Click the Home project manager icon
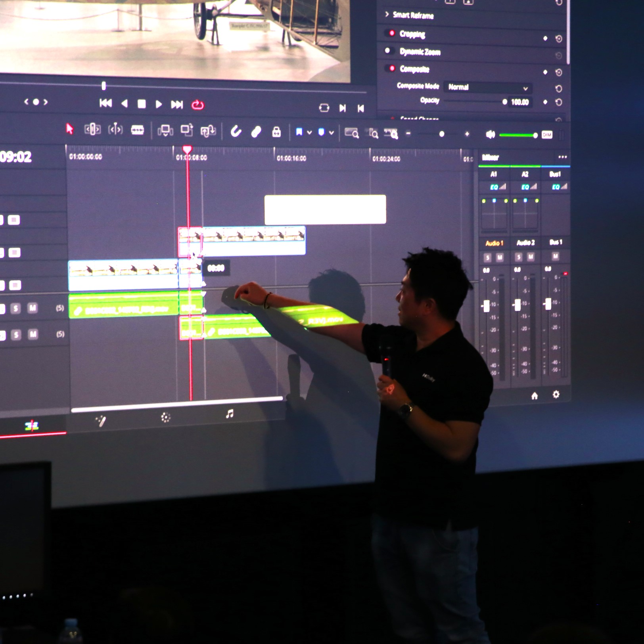 tap(535, 396)
